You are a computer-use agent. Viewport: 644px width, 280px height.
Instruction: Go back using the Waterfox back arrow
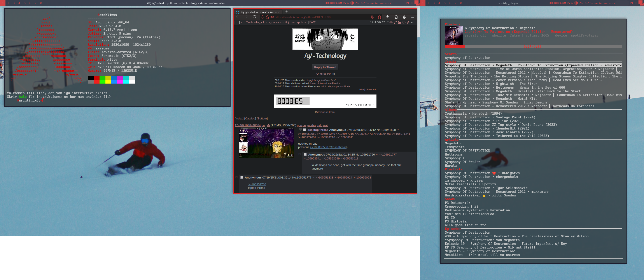[x=238, y=17]
